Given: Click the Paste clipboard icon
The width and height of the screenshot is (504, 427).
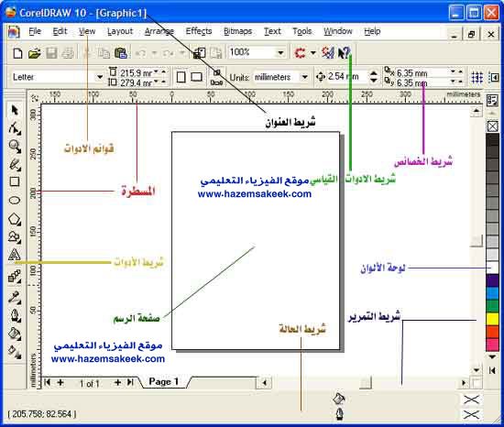Looking at the screenshot, I should [121, 53].
